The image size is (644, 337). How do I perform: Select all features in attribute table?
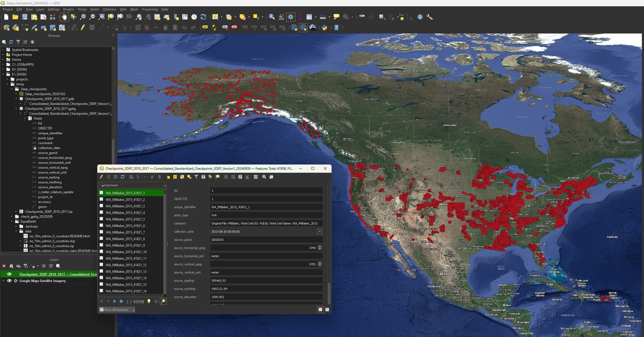pos(175,177)
